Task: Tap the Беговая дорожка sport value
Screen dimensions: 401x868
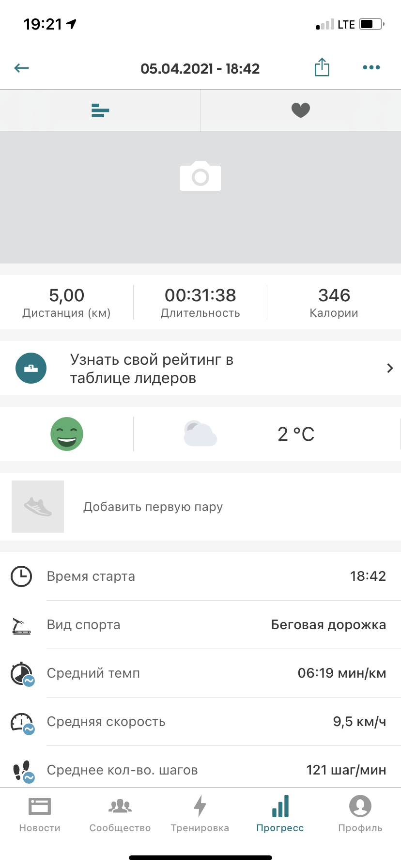Action: (x=328, y=625)
